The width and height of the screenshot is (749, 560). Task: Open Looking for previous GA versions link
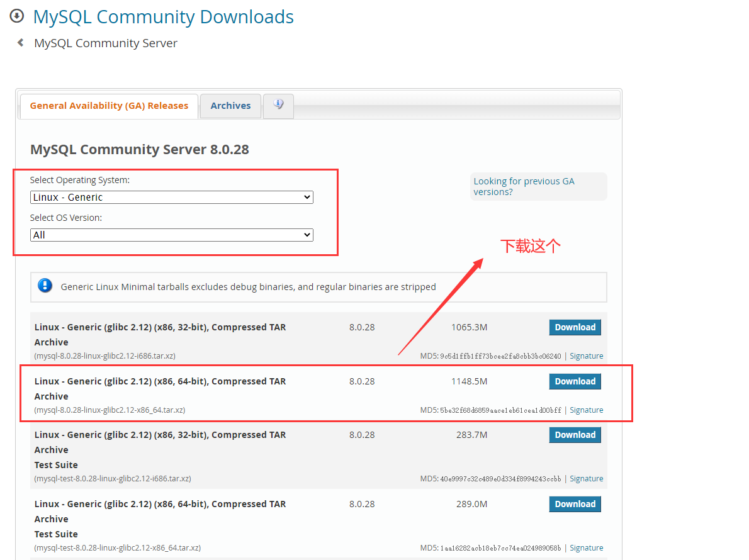[524, 186]
